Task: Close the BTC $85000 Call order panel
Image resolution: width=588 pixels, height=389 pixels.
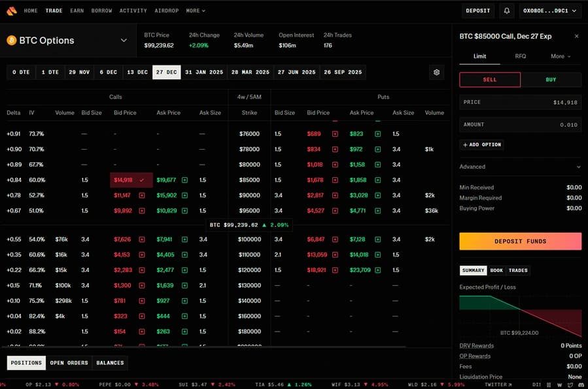Action: [x=576, y=37]
